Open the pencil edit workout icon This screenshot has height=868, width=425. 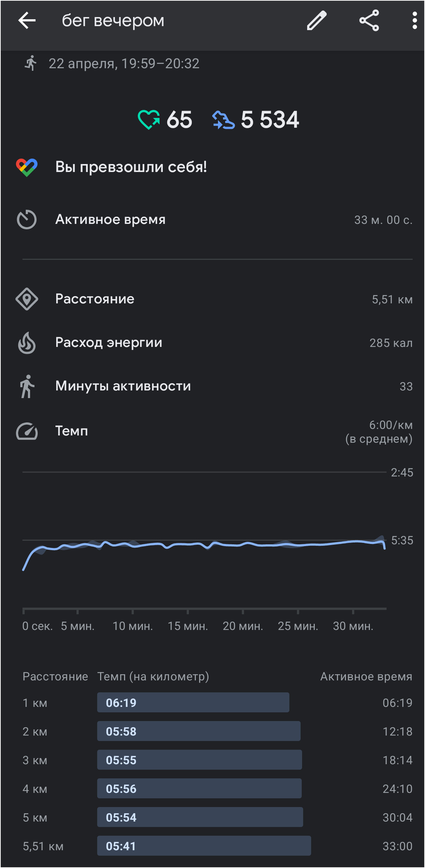317,20
